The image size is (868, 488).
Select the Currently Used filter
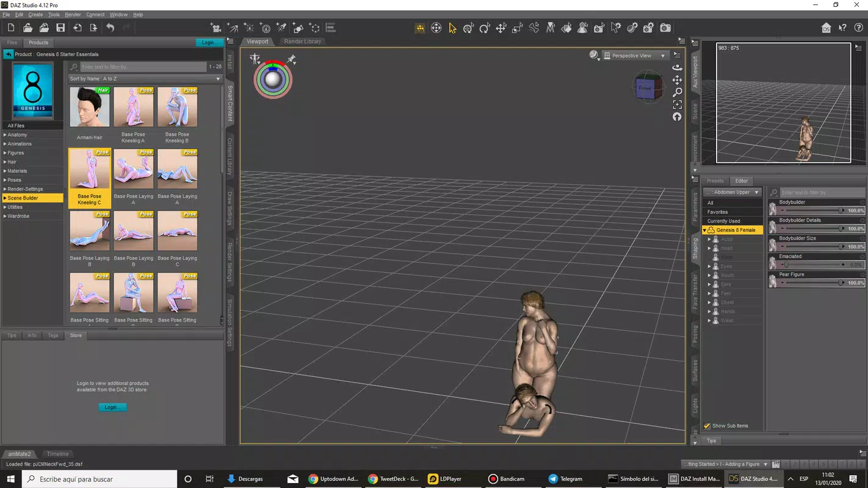tap(732, 221)
